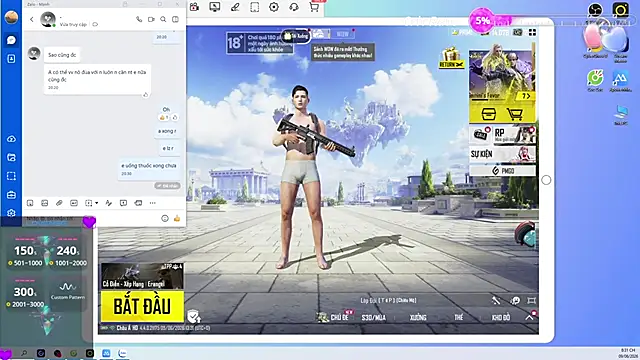This screenshot has width=640, height=360.
Task: Open RETURN gift box icon
Action: [x=451, y=58]
